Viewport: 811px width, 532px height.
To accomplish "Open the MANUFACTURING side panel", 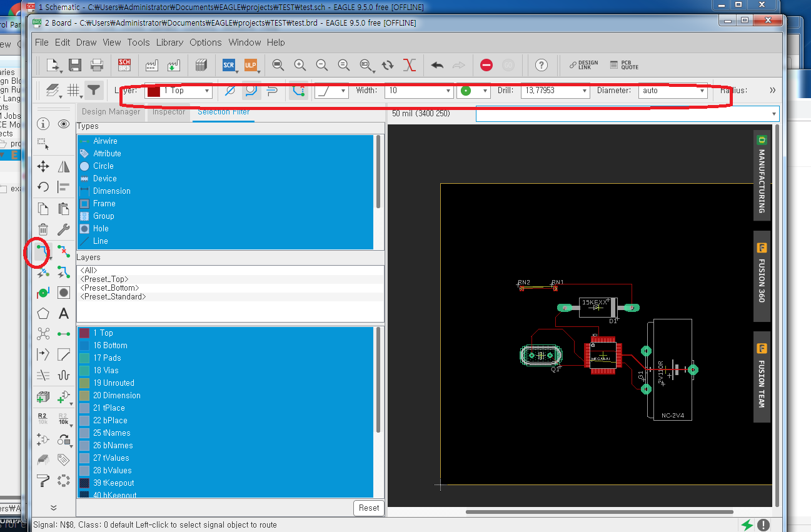I will (762, 175).
